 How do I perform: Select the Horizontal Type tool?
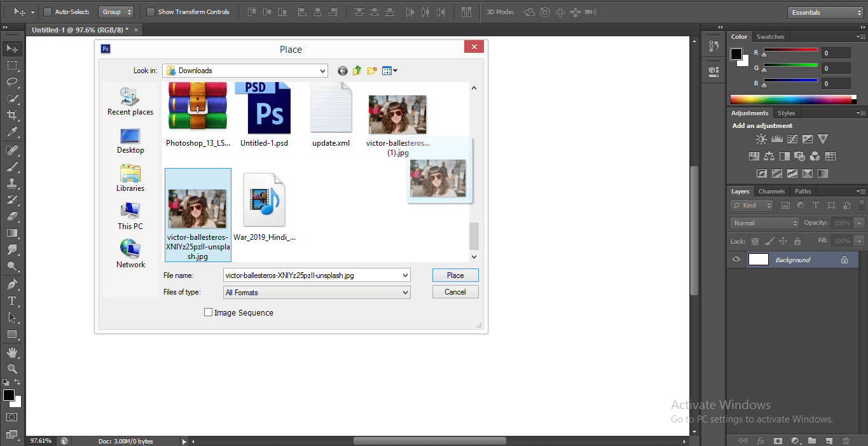[x=12, y=300]
